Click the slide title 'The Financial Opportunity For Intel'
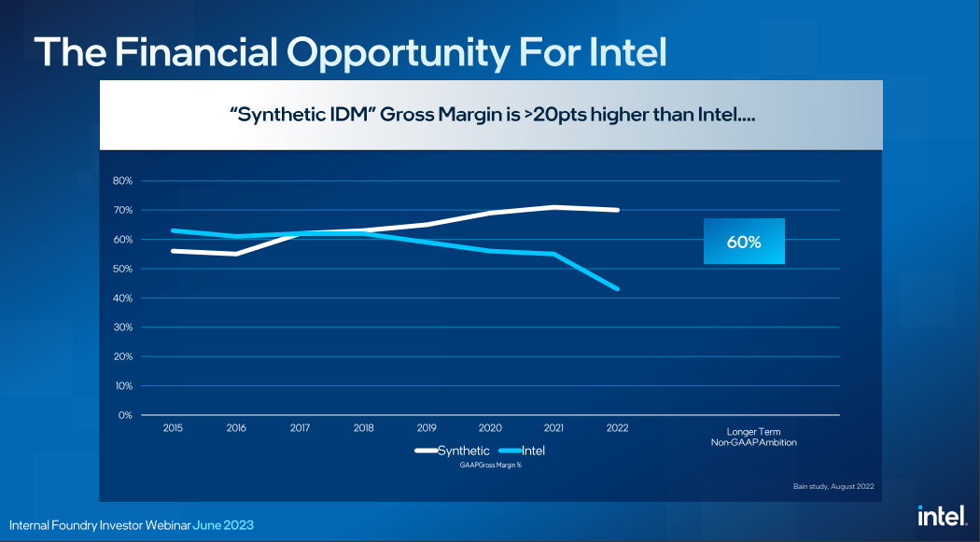 tap(350, 52)
